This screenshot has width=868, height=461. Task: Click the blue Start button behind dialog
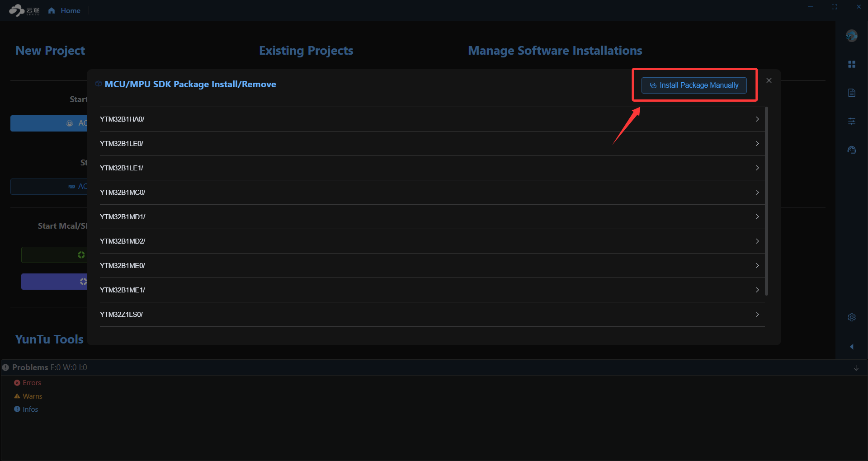pos(49,123)
